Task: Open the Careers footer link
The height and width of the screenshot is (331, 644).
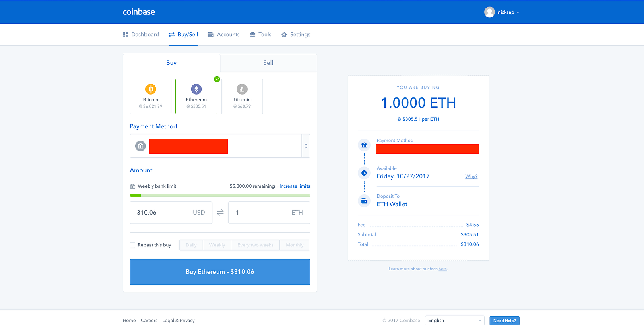Action: tap(149, 321)
